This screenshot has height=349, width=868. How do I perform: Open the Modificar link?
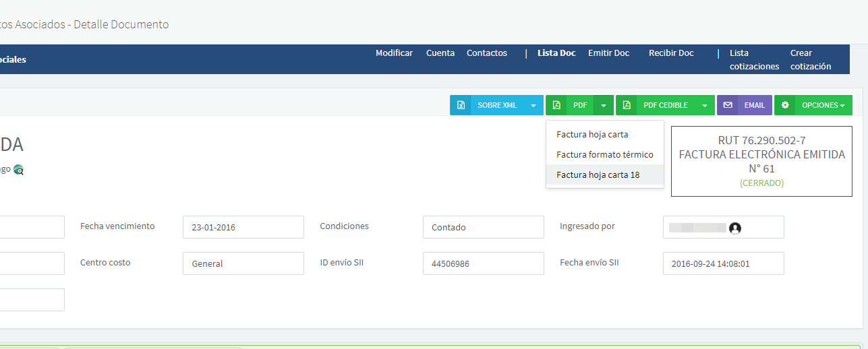[x=394, y=53]
